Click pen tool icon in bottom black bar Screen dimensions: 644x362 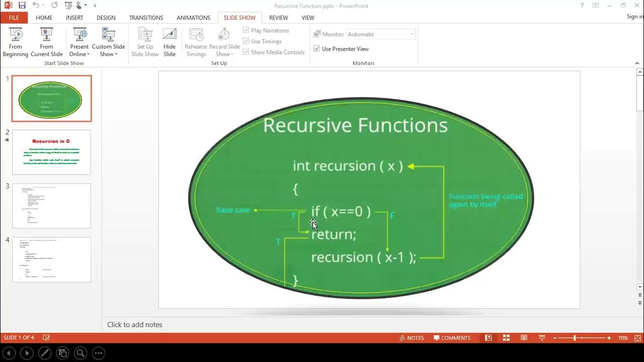tap(44, 353)
